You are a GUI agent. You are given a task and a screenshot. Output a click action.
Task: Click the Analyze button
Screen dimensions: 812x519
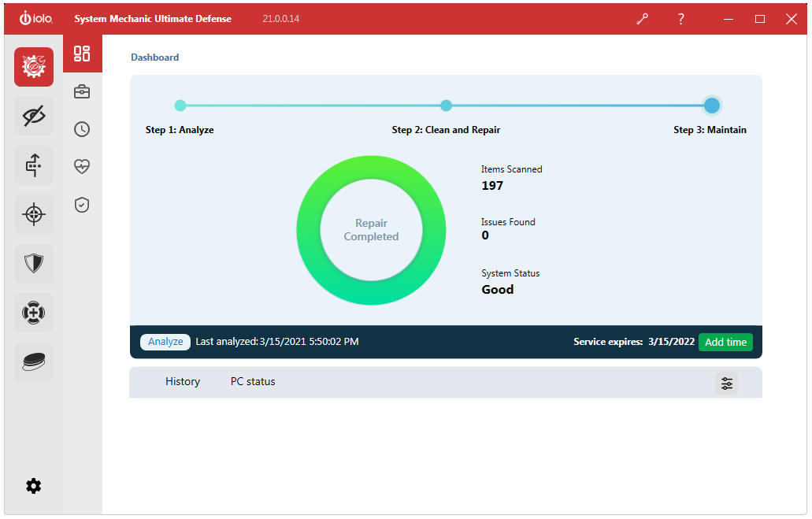click(x=165, y=342)
